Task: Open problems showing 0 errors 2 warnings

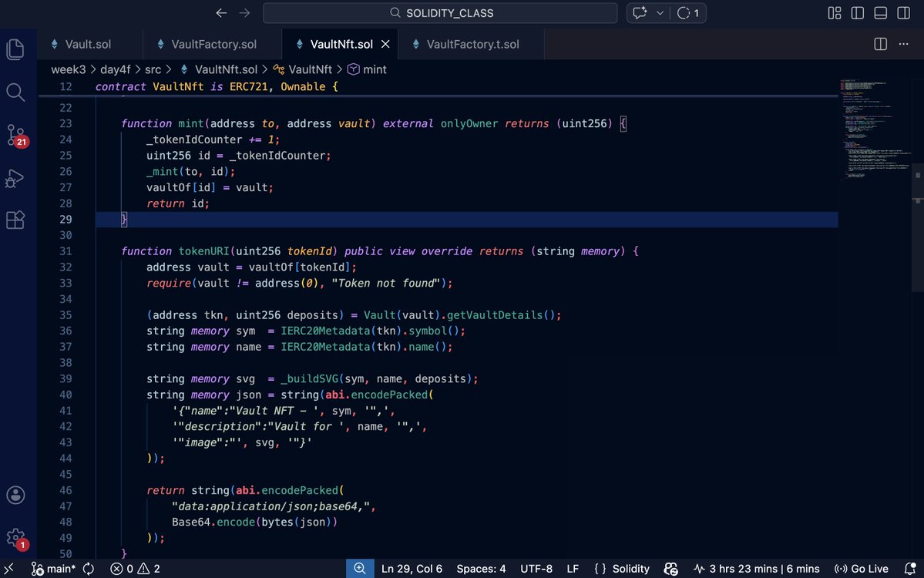Action: 135,569
